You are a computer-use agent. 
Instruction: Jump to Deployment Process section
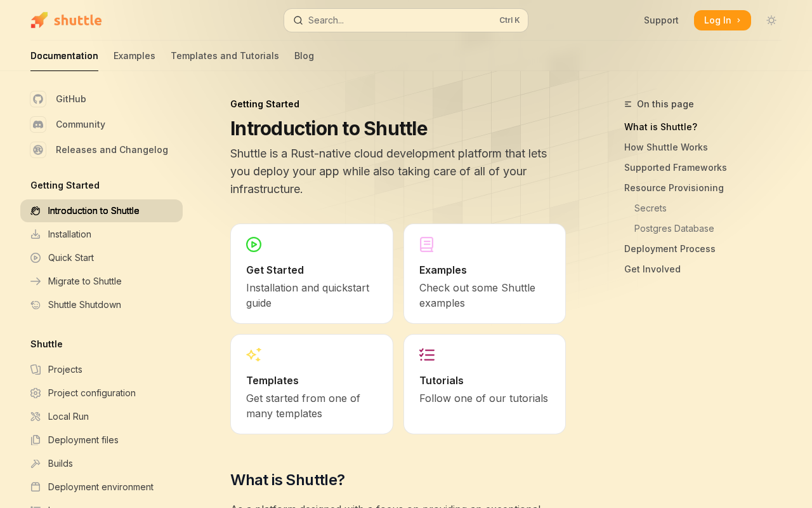[x=670, y=249]
